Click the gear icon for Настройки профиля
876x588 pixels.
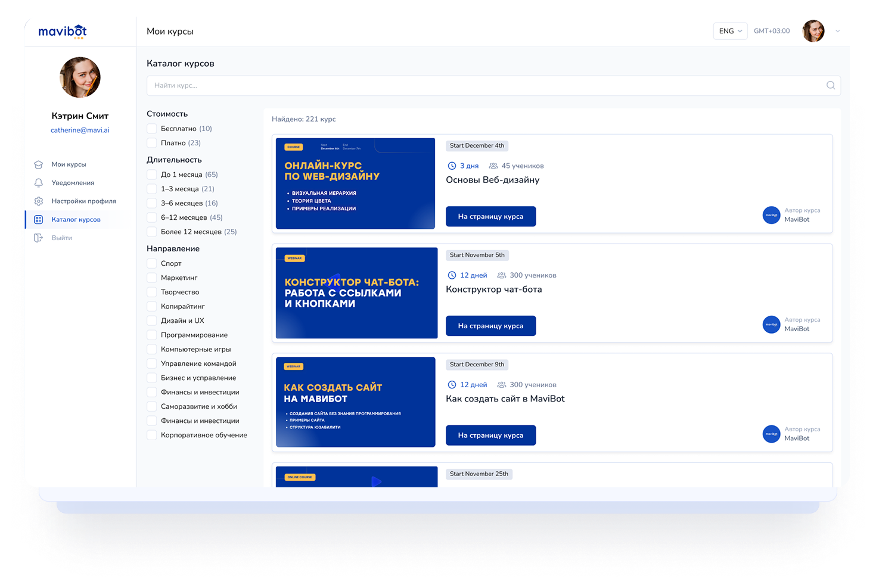click(39, 201)
